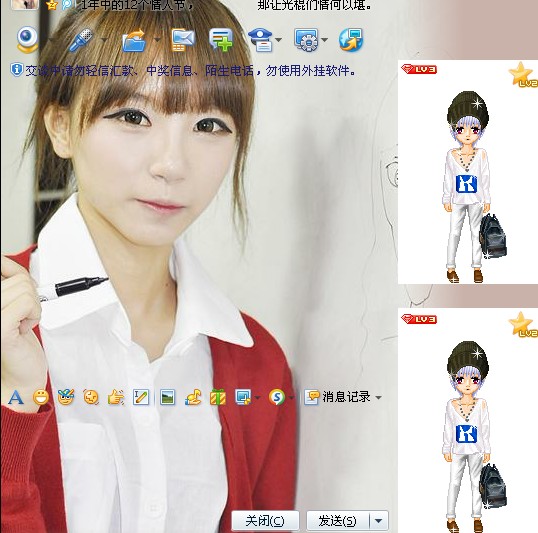Click the send SMS envelope icon
The height and width of the screenshot is (533, 538).
pyautogui.click(x=183, y=40)
